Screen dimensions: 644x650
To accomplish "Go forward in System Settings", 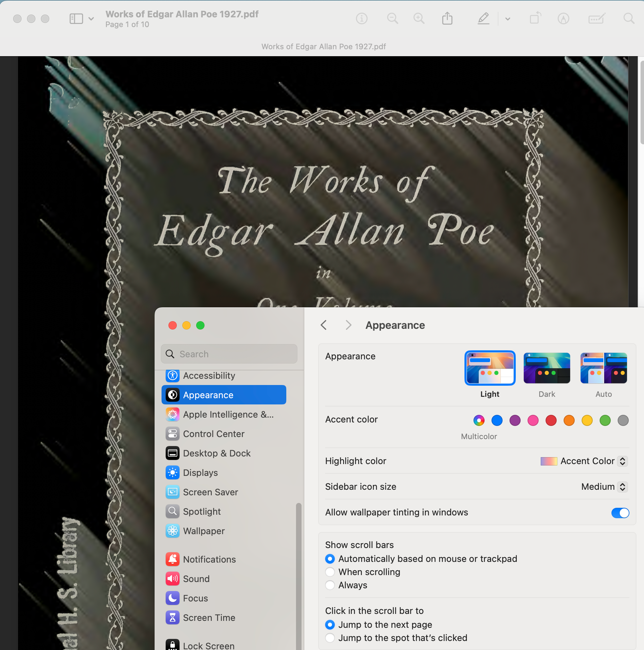I will (x=348, y=325).
